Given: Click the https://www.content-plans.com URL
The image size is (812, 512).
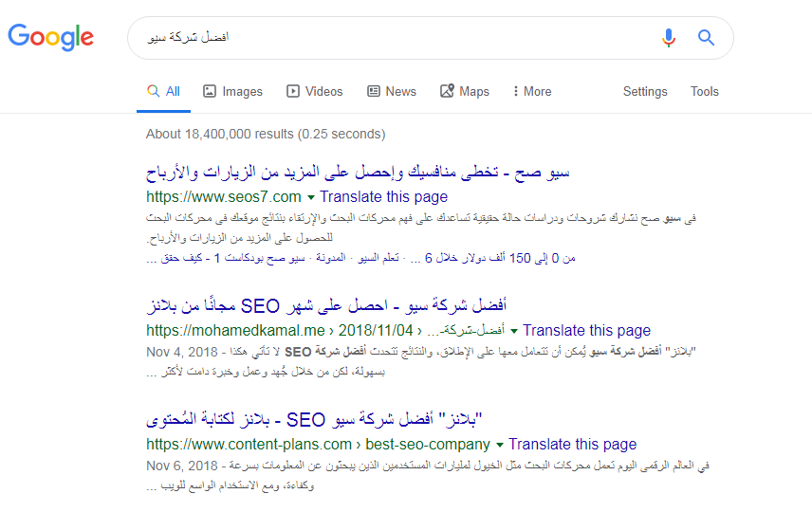Looking at the screenshot, I should [318, 444].
